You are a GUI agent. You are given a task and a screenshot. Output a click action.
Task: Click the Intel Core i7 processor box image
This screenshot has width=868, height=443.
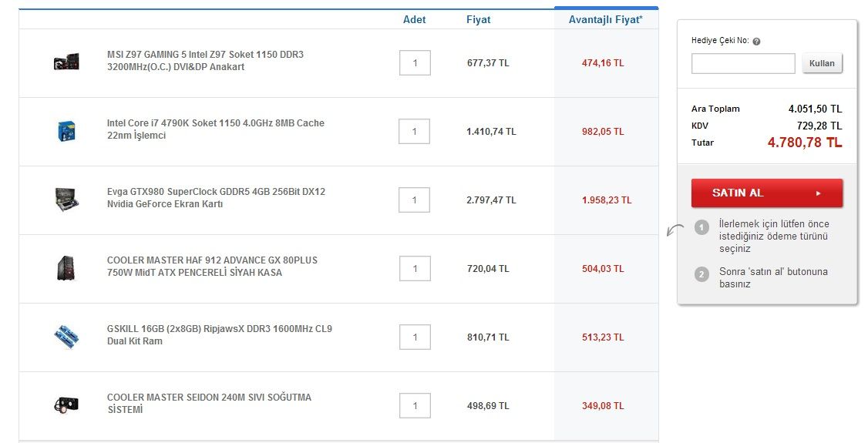click(66, 130)
